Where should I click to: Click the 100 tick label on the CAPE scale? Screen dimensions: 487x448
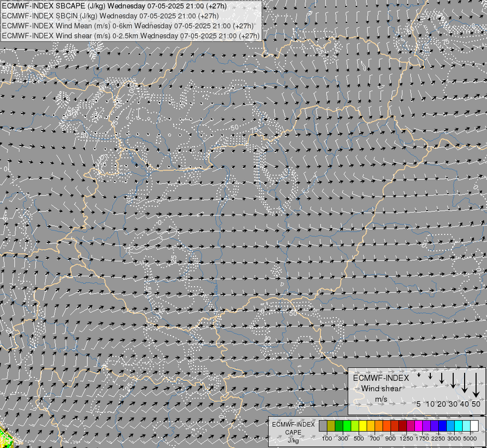pyautogui.click(x=327, y=439)
